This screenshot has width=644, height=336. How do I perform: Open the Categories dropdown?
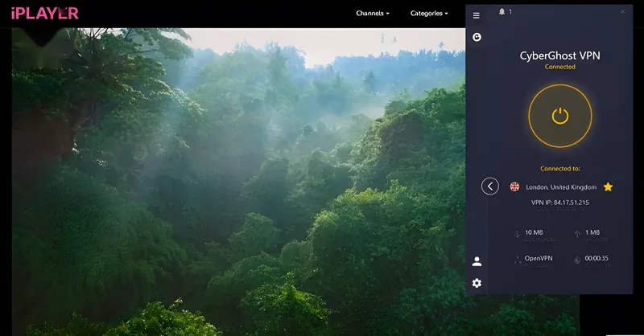pyautogui.click(x=429, y=13)
